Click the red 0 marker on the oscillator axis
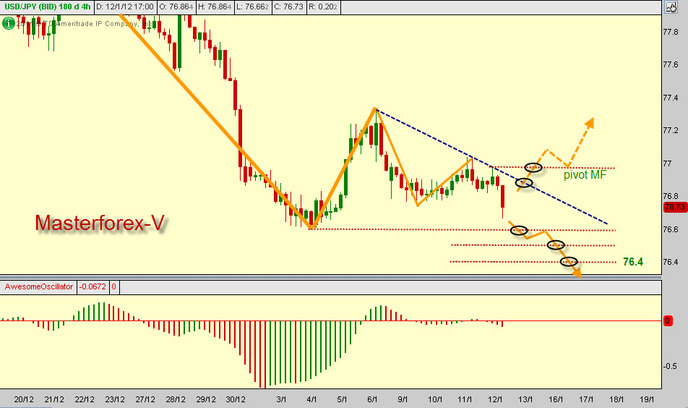Viewport: 688px width, 408px height. pyautogui.click(x=667, y=321)
